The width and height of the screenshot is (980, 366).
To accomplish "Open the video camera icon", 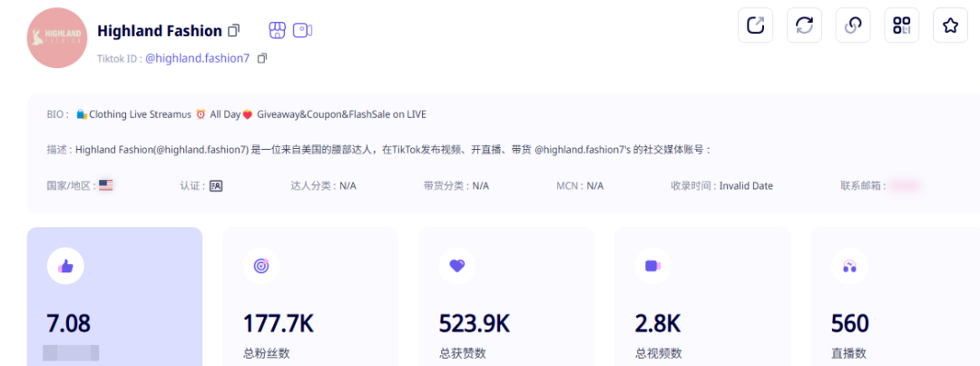I will (302, 30).
